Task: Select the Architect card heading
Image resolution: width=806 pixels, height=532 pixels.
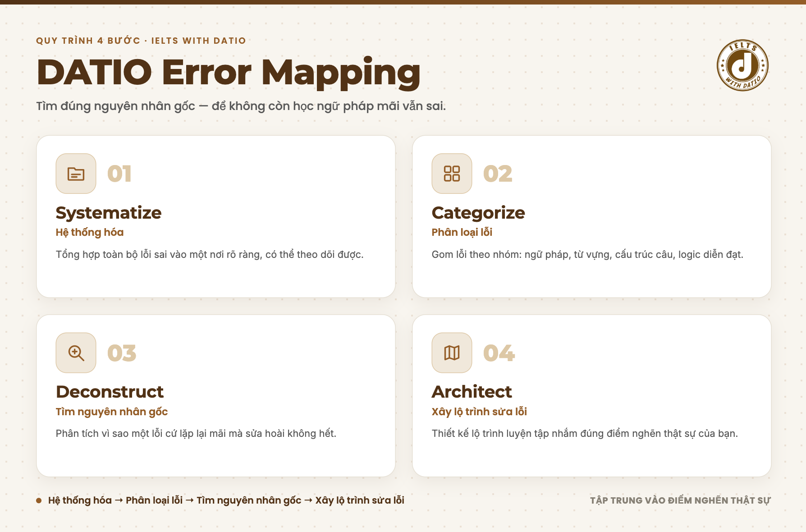Action: click(x=472, y=392)
